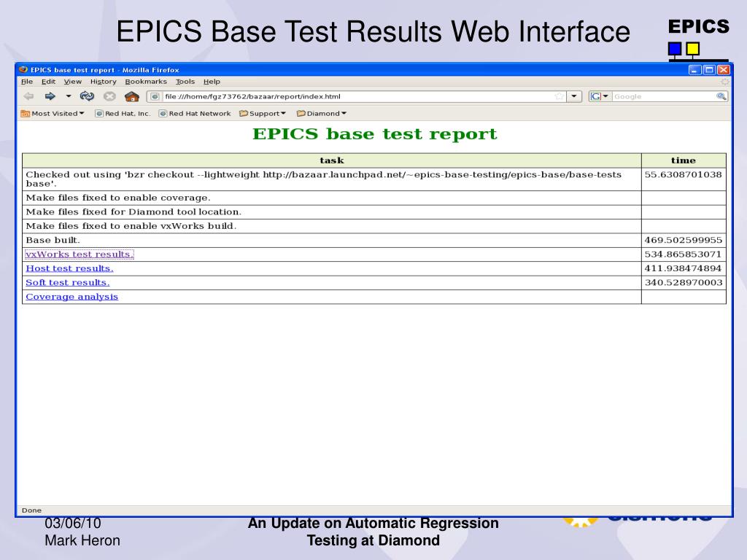Open the History menu
The image size is (747, 560).
[x=104, y=82]
